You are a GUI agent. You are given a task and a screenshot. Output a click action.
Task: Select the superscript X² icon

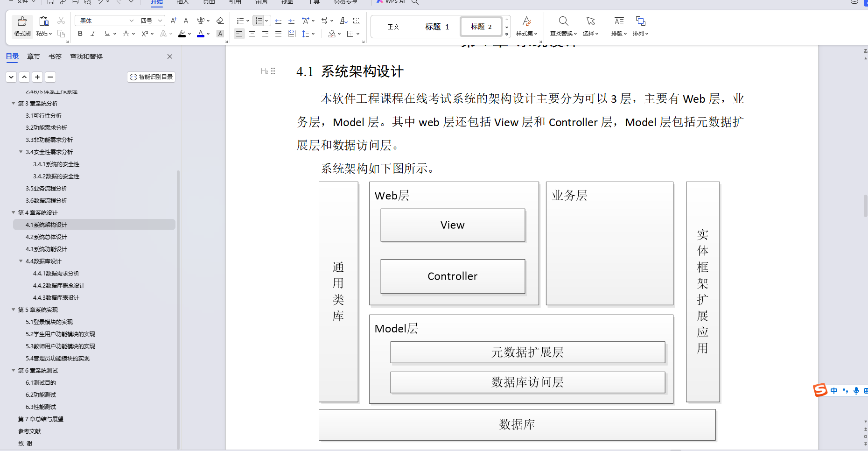pos(145,34)
